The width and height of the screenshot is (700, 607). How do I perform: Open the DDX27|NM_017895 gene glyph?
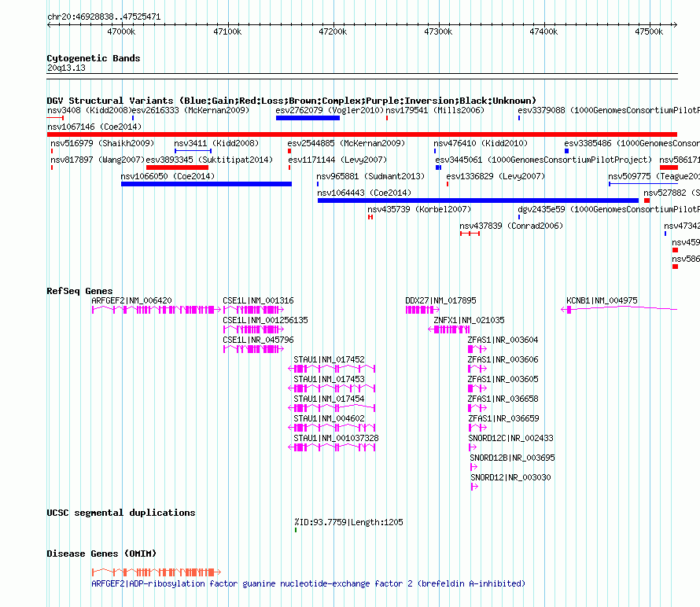(422, 310)
